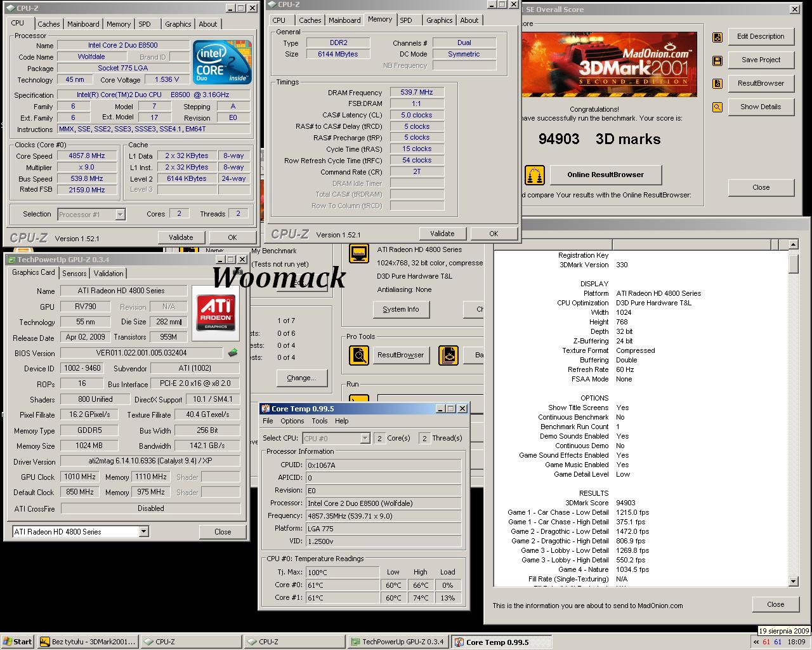Click ResultBrowser button in Pro Tools section
Viewport: 812px width, 650px height.
400,355
